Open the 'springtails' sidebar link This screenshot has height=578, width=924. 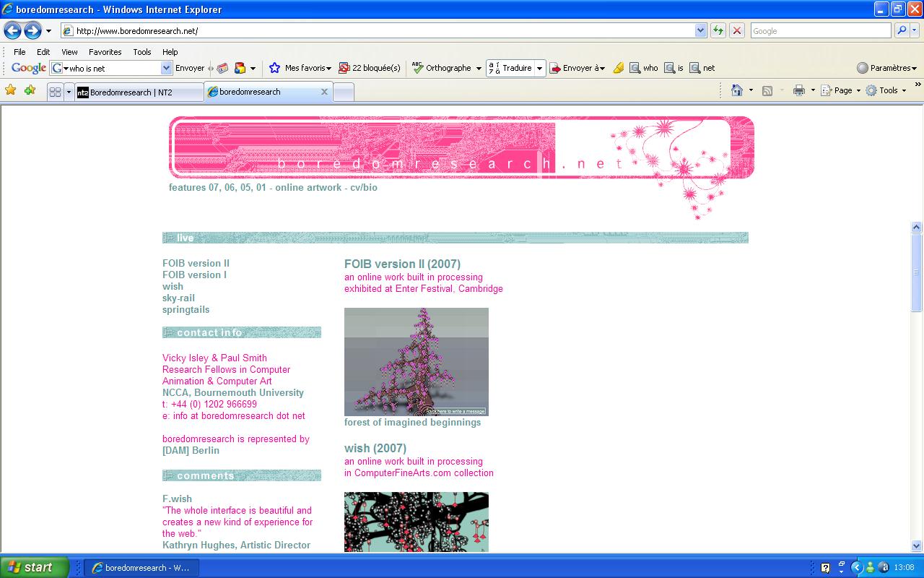[x=186, y=309]
